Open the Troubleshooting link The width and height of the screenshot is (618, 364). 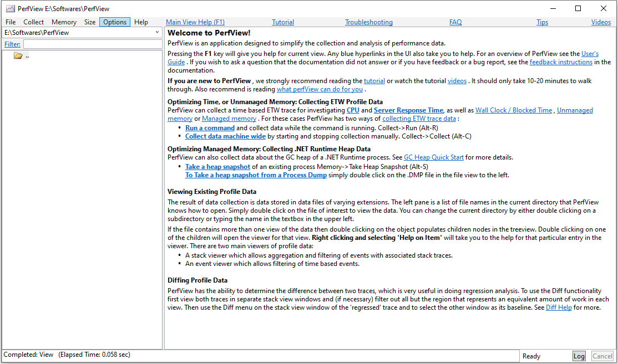coord(369,22)
